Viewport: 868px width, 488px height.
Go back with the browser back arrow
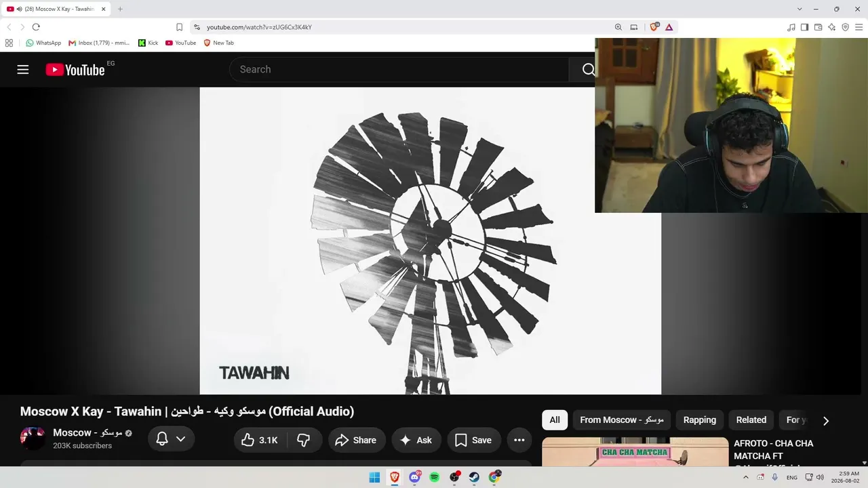(x=9, y=27)
